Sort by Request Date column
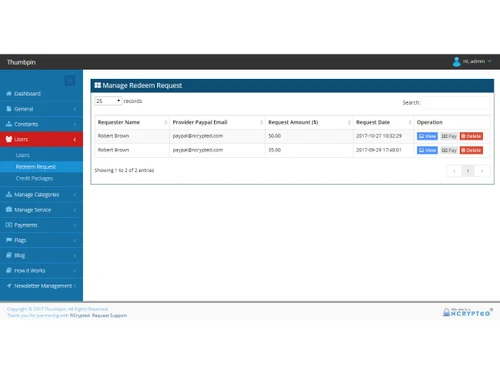The width and height of the screenshot is (500, 375). [383, 122]
